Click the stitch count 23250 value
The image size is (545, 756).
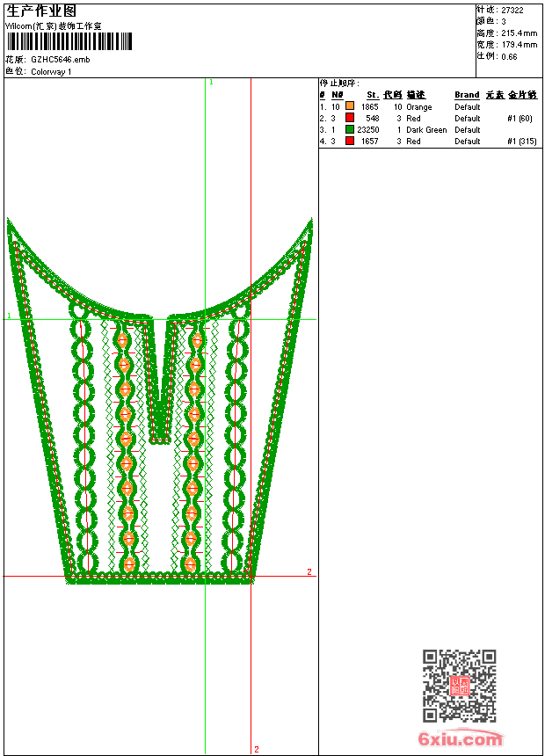[x=368, y=130]
